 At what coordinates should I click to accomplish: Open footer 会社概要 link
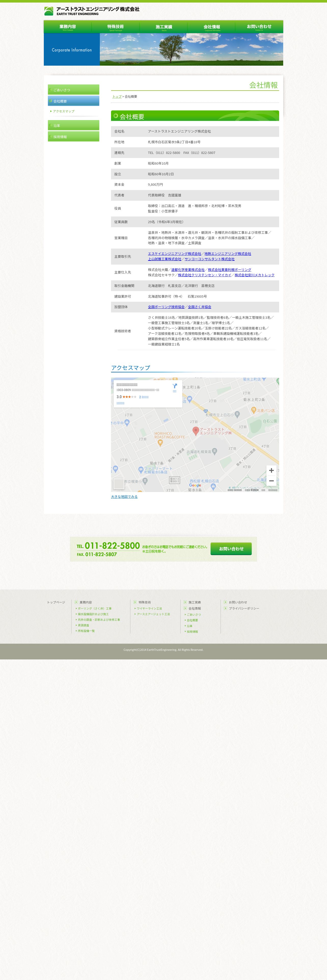point(192,620)
